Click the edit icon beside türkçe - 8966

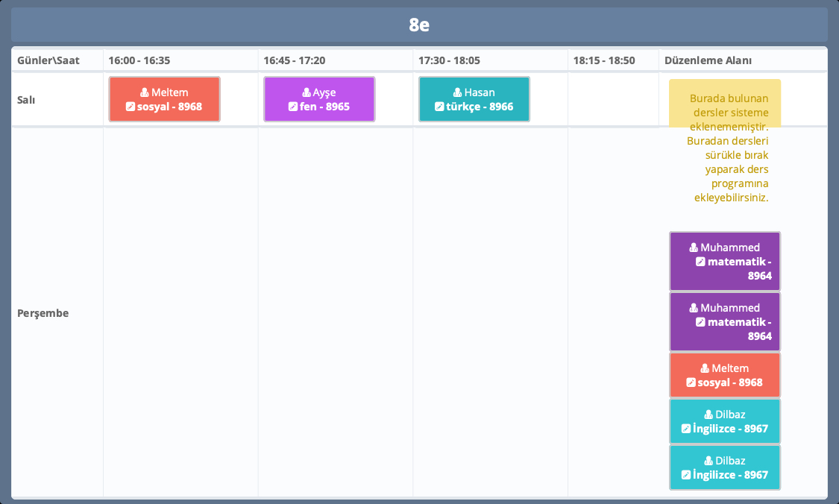[x=439, y=107]
